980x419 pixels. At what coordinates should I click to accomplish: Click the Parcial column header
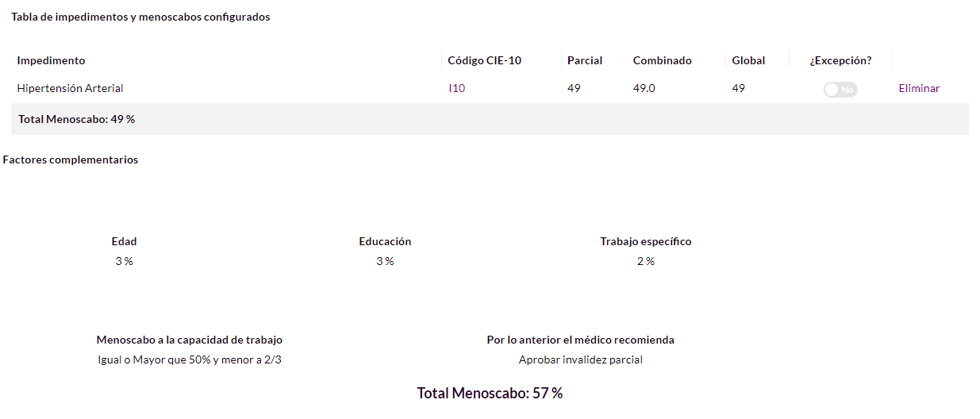[585, 60]
